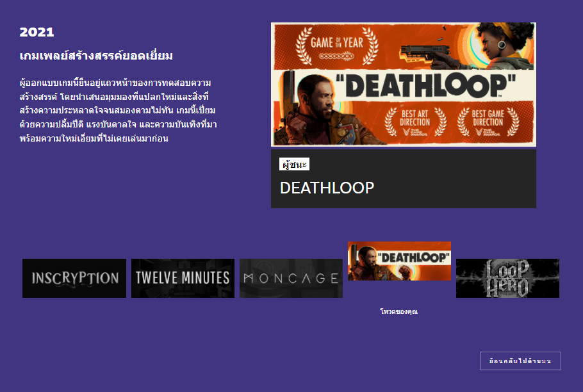Select the Loop Hero nominee thumbnail
This screenshot has width=583, height=392.
pyautogui.click(x=507, y=278)
